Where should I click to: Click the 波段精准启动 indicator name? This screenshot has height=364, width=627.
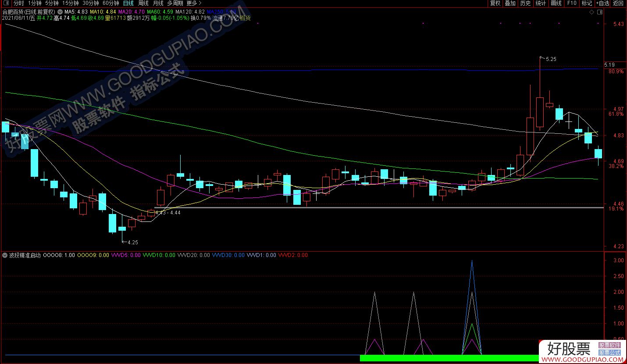[25, 255]
